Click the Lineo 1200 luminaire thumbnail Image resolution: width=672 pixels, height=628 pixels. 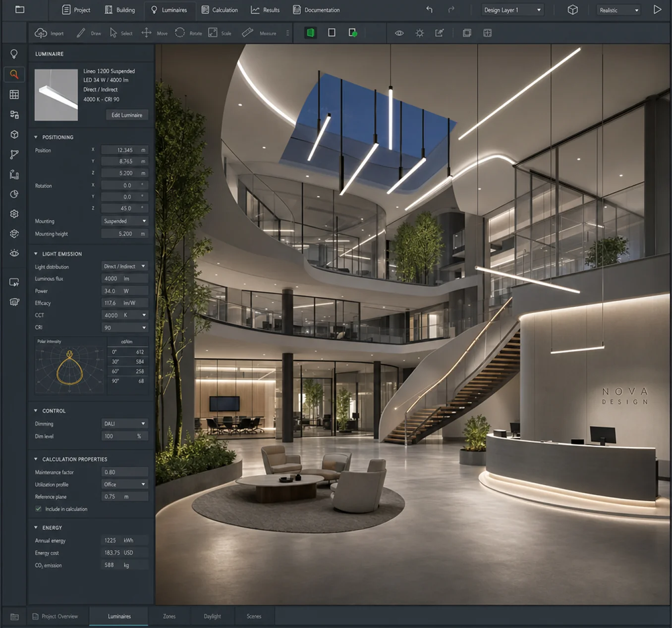[56, 95]
